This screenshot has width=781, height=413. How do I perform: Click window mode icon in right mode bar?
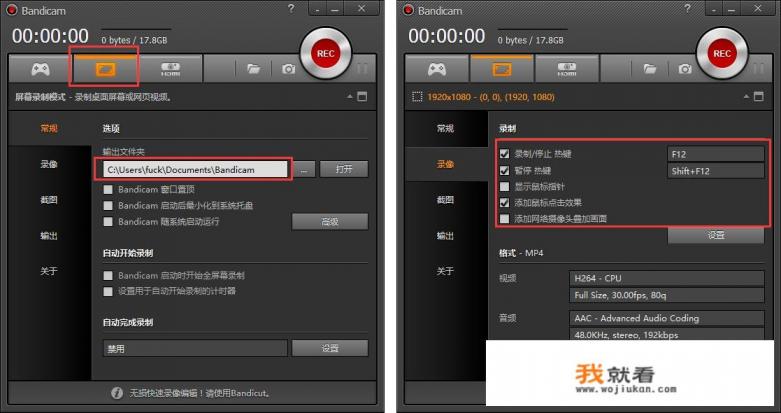coord(759,97)
